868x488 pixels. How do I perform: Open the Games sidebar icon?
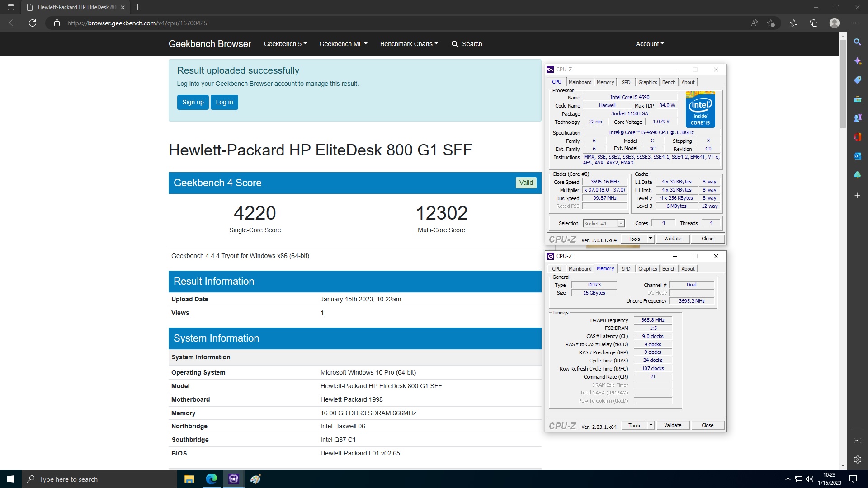tap(858, 118)
